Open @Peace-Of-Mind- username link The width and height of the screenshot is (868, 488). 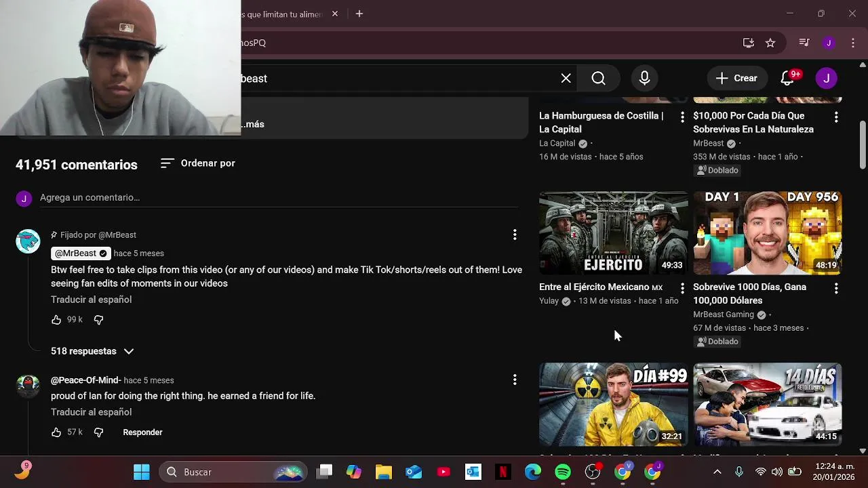[x=85, y=380]
